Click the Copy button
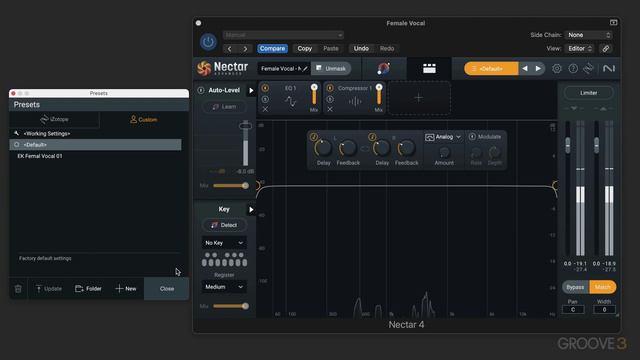 pyautogui.click(x=304, y=49)
